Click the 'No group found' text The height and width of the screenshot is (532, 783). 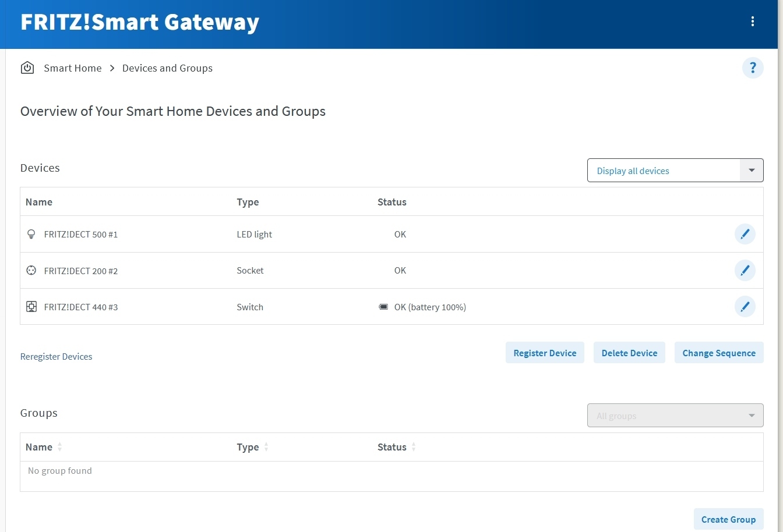(60, 470)
